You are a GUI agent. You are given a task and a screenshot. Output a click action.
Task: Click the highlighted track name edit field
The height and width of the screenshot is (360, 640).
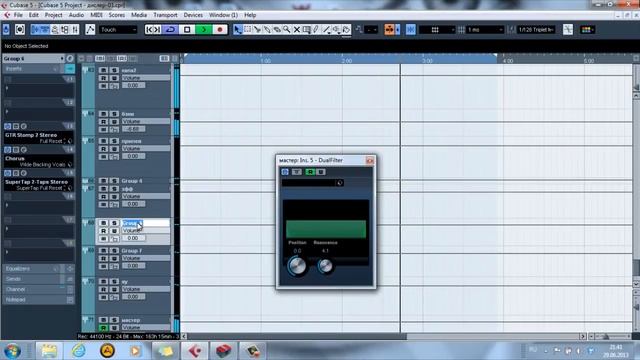click(145, 223)
